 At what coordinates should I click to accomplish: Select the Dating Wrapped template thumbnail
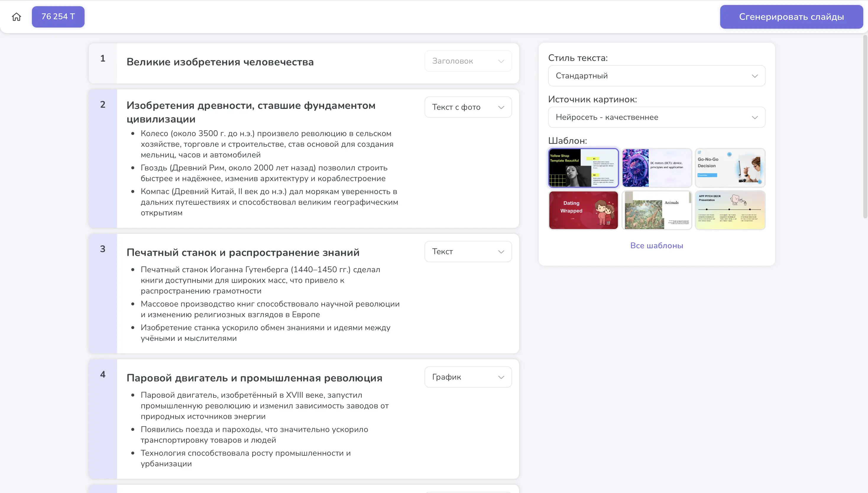[x=583, y=210]
